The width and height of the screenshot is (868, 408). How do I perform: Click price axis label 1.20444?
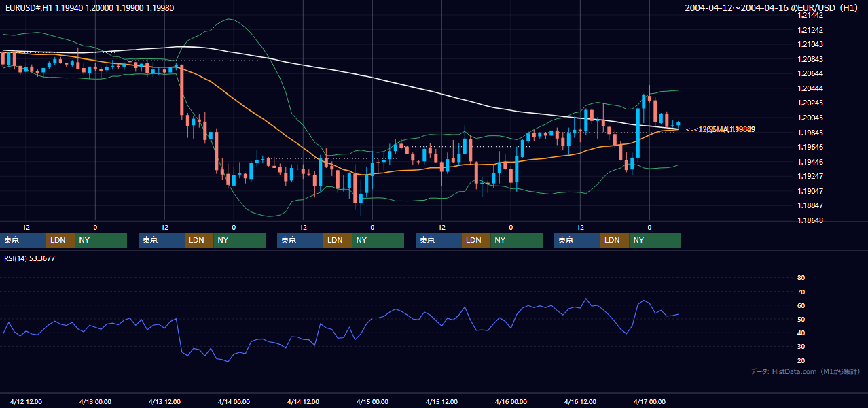click(x=811, y=88)
